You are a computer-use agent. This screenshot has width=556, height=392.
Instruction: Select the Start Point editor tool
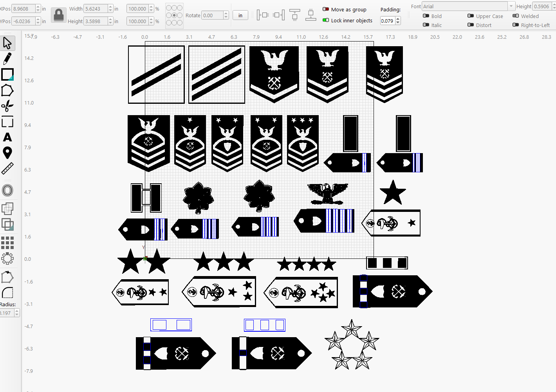point(7,277)
